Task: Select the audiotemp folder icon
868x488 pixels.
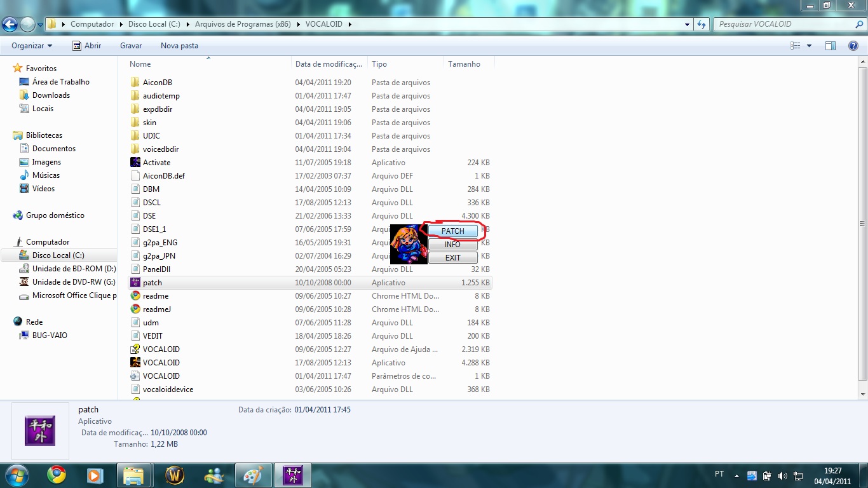Action: (x=135, y=95)
